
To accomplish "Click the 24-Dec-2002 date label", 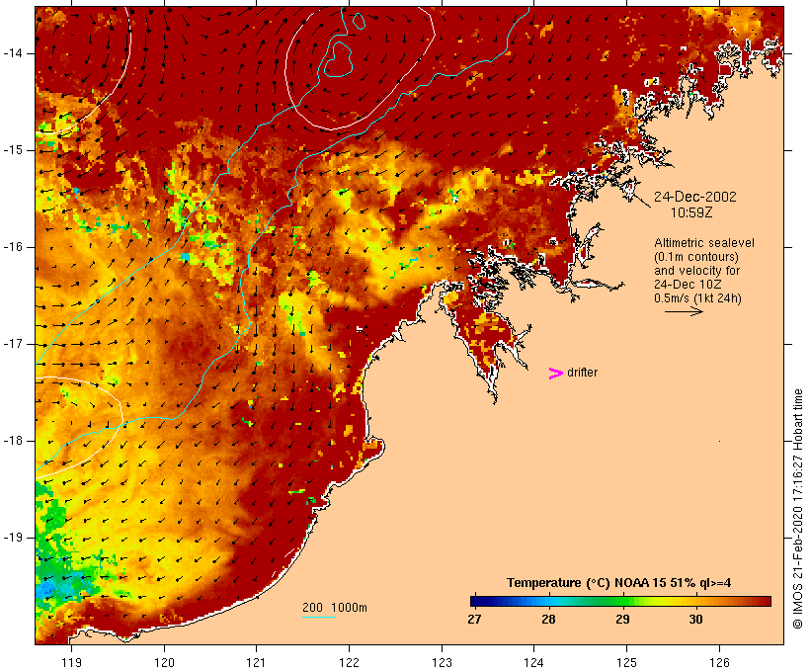I will point(694,197).
